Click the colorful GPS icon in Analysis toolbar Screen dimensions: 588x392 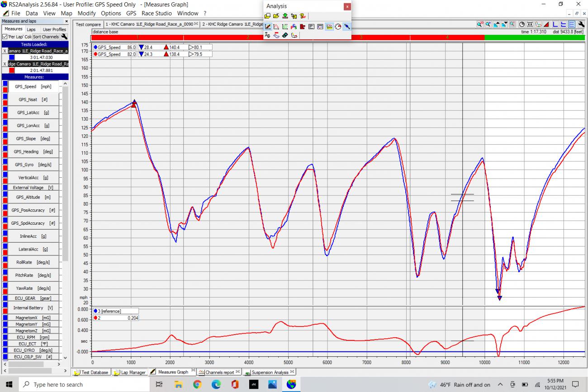click(x=294, y=26)
